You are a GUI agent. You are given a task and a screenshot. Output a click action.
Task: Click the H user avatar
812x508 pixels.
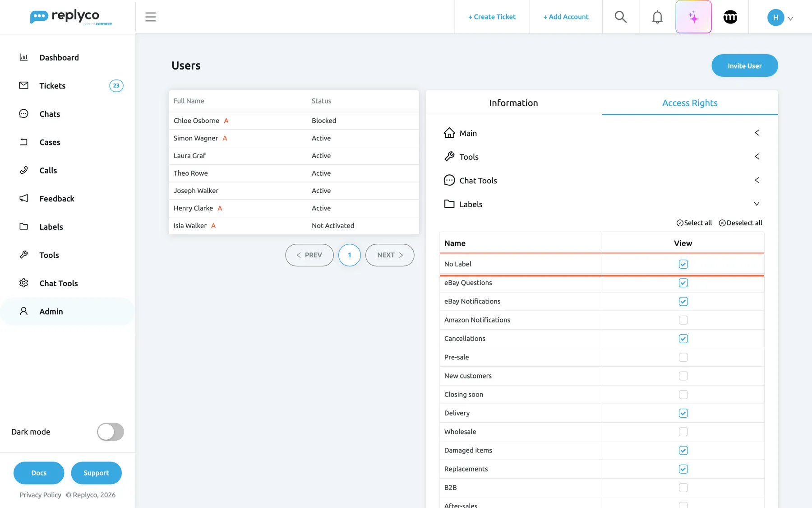[775, 17]
